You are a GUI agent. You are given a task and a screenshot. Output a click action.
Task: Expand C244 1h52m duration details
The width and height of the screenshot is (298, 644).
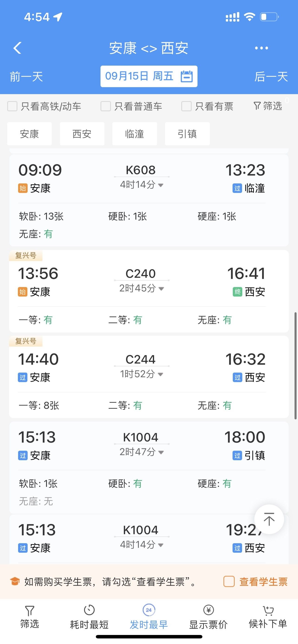pyautogui.click(x=161, y=374)
